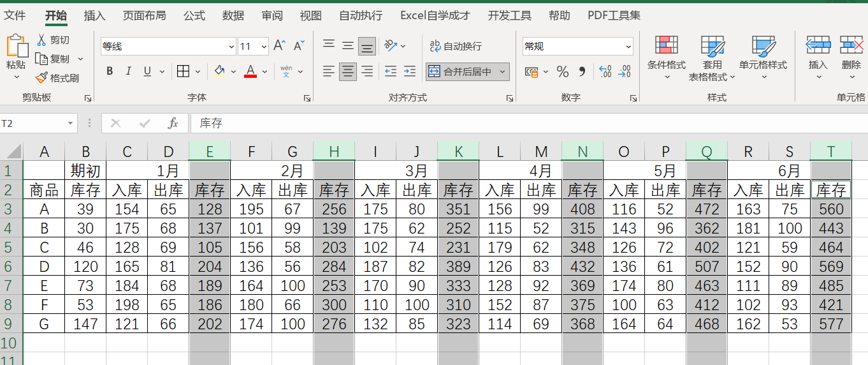Open font settings dialog launcher
868x365 pixels.
tap(307, 98)
